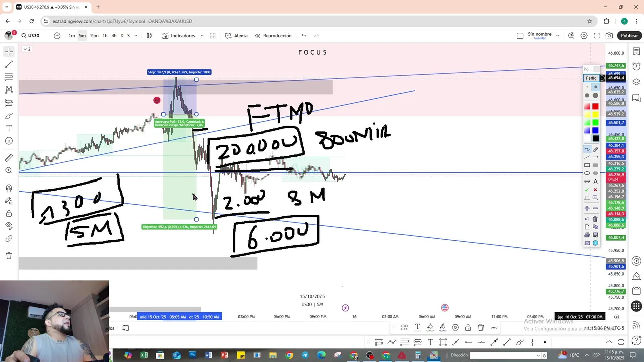Open the emoji icons tool
Image resolution: width=644 pixels, height=362 pixels.
click(9, 141)
